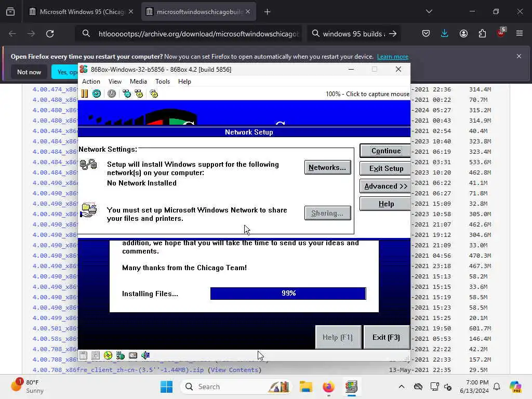Open File Explorer from the taskbar
Image resolution: width=532 pixels, height=399 pixels.
(305, 387)
